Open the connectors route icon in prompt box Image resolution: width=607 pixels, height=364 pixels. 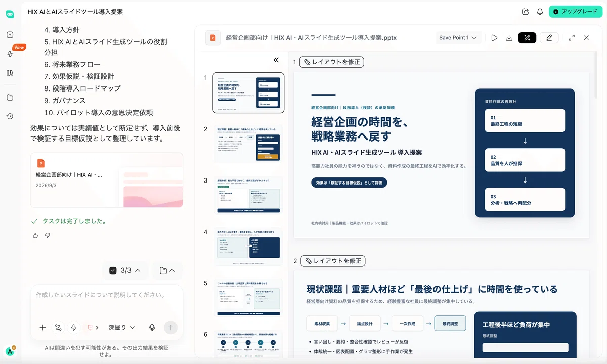58,328
